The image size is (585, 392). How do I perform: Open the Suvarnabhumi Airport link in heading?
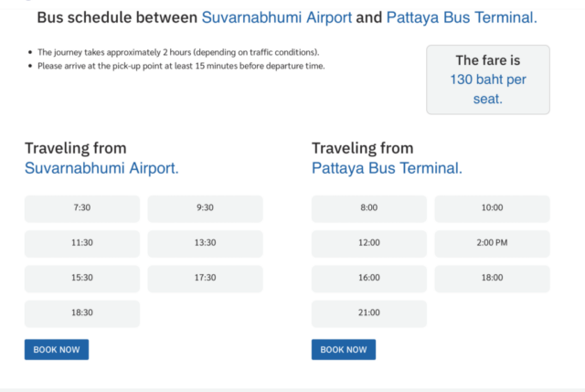click(276, 17)
